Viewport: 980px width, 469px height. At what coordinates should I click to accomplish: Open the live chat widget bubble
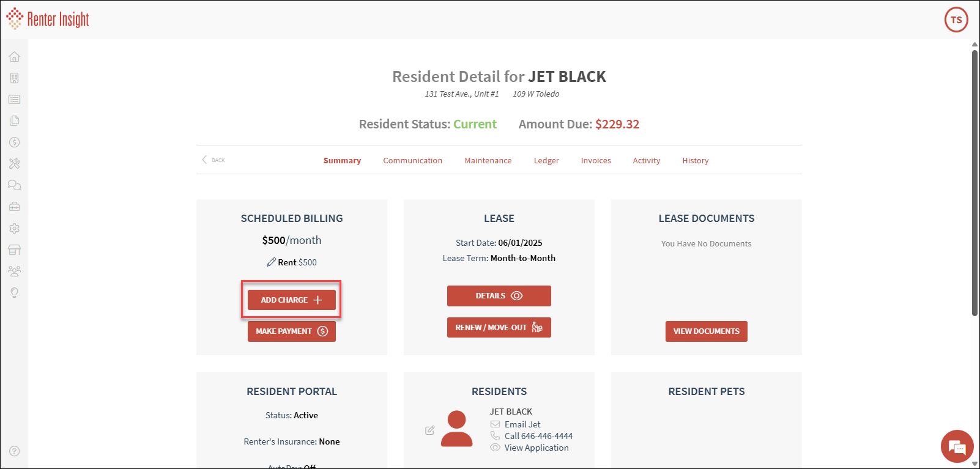click(957, 447)
